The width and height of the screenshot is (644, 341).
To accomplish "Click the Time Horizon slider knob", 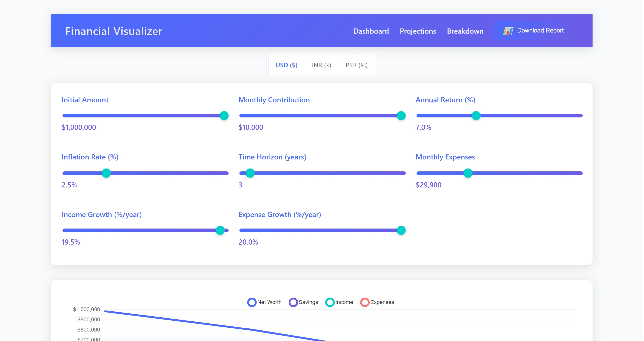I will point(250,173).
